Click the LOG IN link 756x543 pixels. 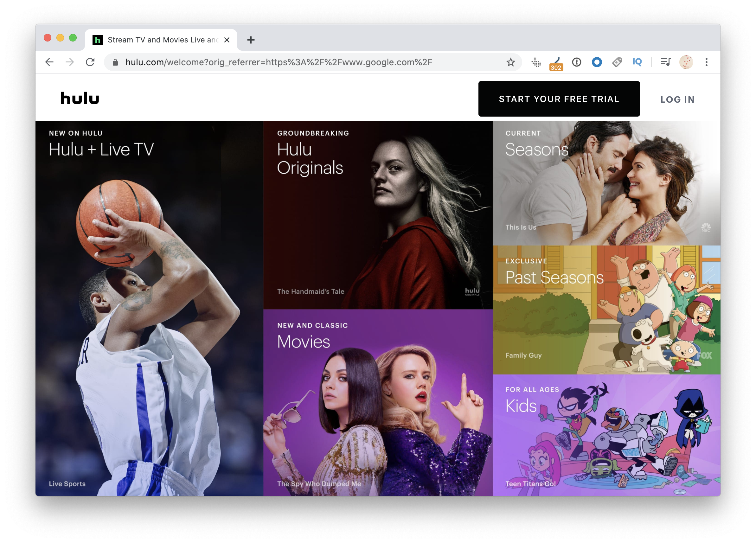pos(677,99)
